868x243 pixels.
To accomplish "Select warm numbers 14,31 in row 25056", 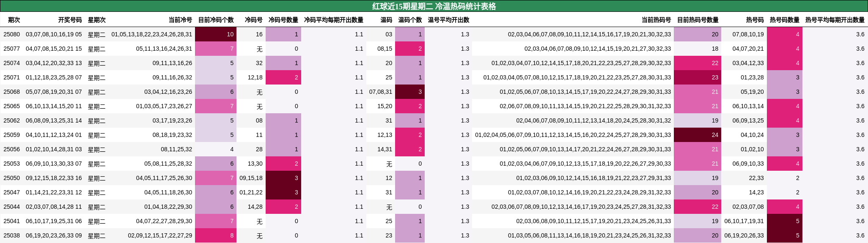I will pyautogui.click(x=385, y=149).
